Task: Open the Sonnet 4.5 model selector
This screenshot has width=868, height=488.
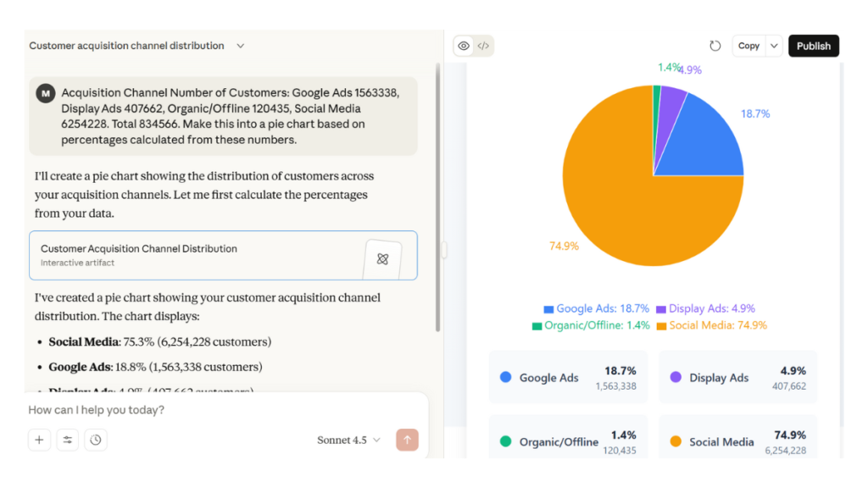Action: point(349,440)
